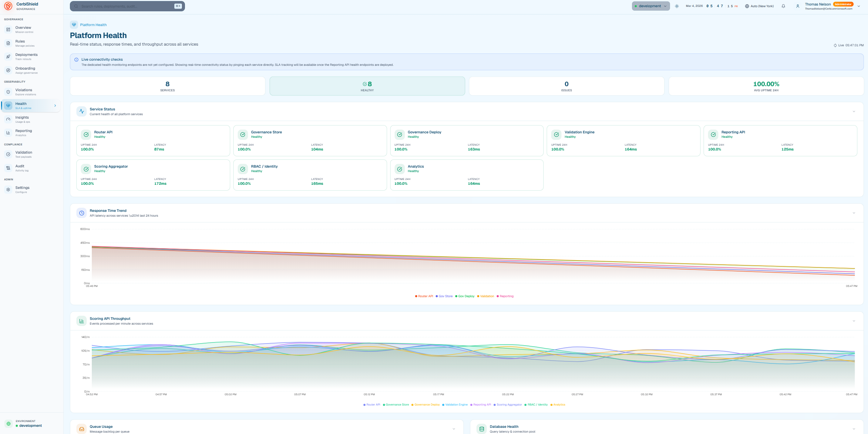Click the Router API healthy check icon
This screenshot has height=434, width=868.
click(86, 134)
